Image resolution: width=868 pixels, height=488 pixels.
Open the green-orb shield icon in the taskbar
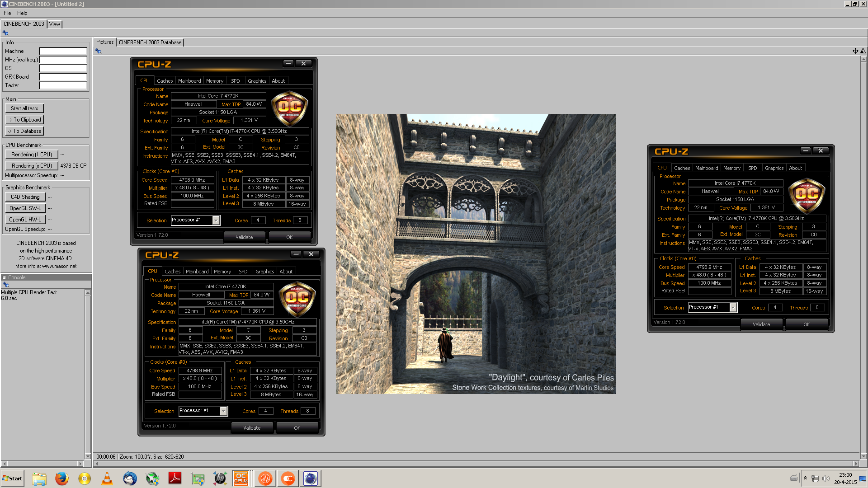[152, 479]
